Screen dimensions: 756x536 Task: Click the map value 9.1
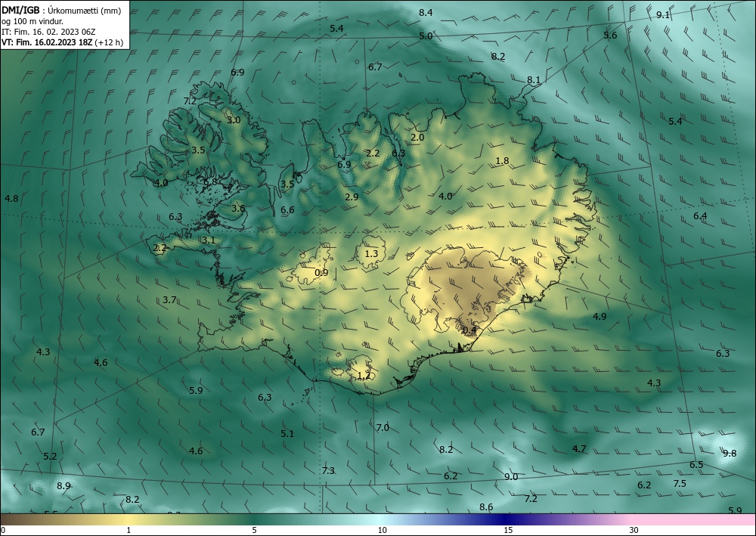pyautogui.click(x=664, y=15)
